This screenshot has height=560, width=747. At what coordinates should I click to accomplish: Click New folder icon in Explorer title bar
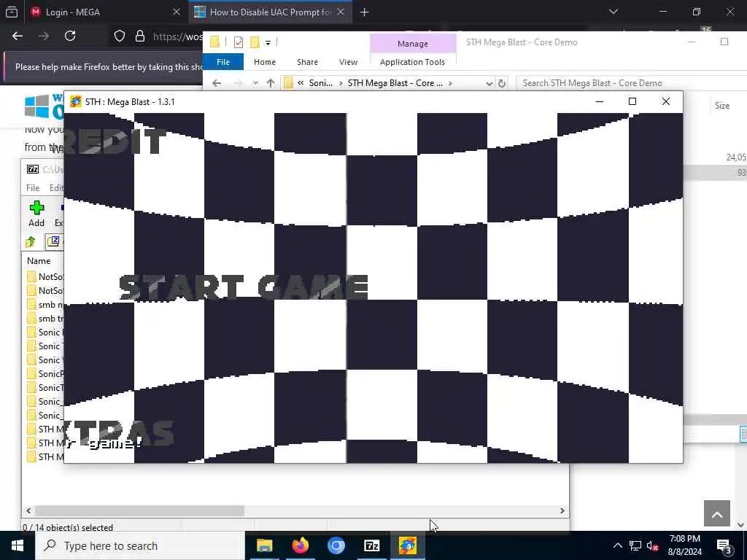point(255,42)
